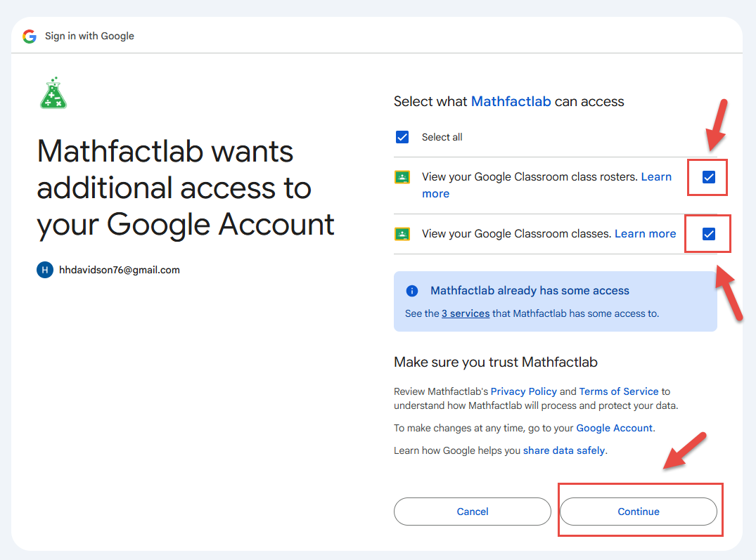Open Mathfactlab's Privacy Policy link
The width and height of the screenshot is (756, 560).
click(x=523, y=391)
